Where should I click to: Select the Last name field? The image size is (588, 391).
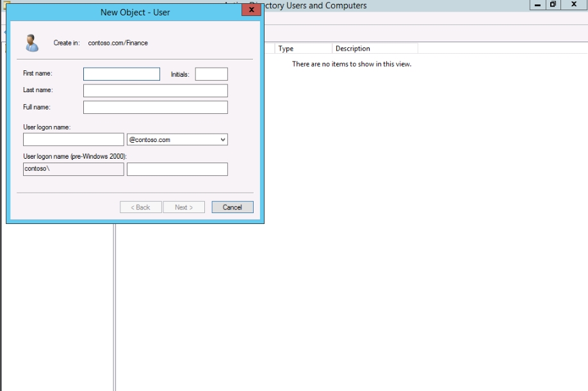click(155, 90)
